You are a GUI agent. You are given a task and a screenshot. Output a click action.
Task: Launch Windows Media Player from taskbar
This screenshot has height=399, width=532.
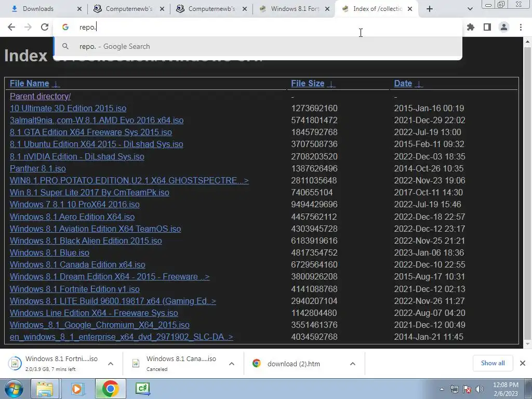tap(77, 389)
